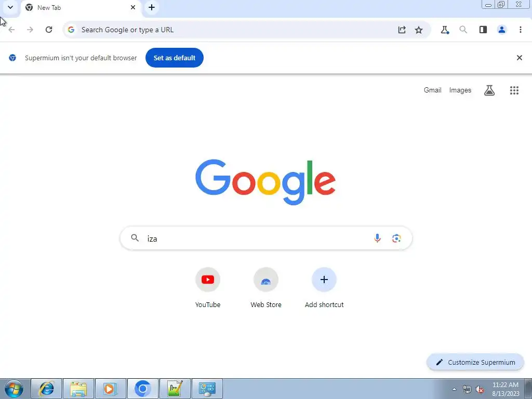Start voice search with microphone
The image size is (532, 399).
click(377, 238)
